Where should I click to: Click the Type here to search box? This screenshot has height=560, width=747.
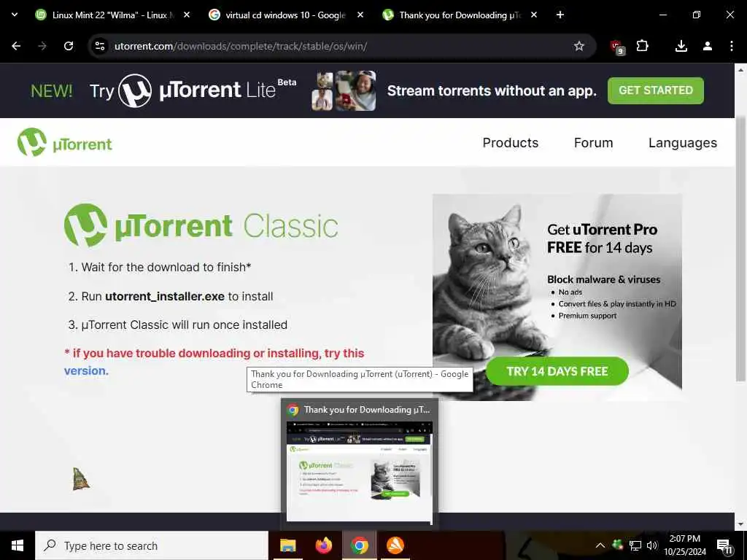(152, 545)
